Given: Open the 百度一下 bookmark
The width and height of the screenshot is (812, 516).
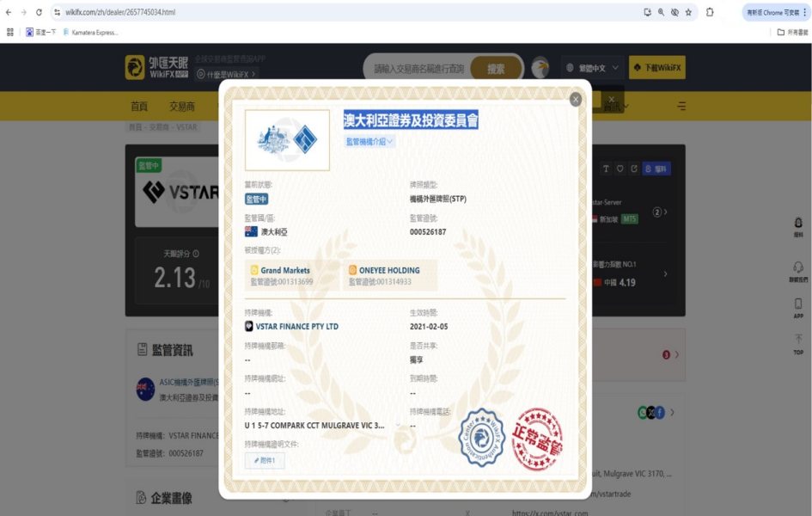Looking at the screenshot, I should tap(40, 32).
